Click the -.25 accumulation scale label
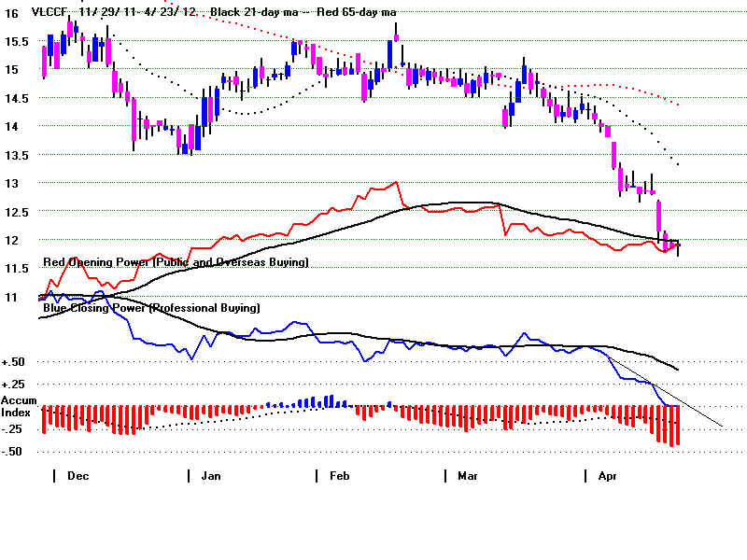Viewport: 747px width, 560px height. (x=13, y=429)
